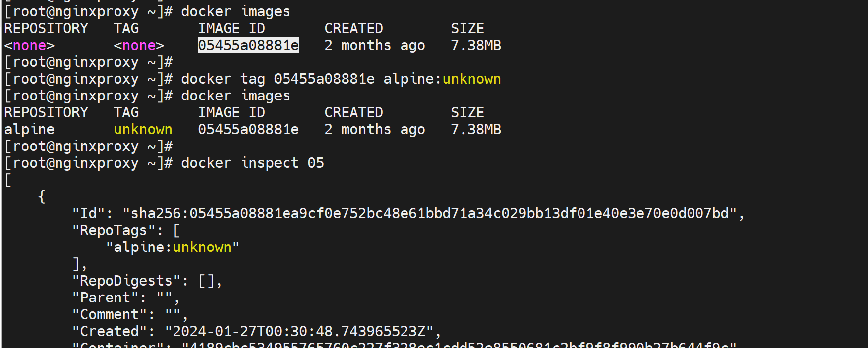Click the docker tag command line
Screen dimensions: 868x348
coord(341,79)
